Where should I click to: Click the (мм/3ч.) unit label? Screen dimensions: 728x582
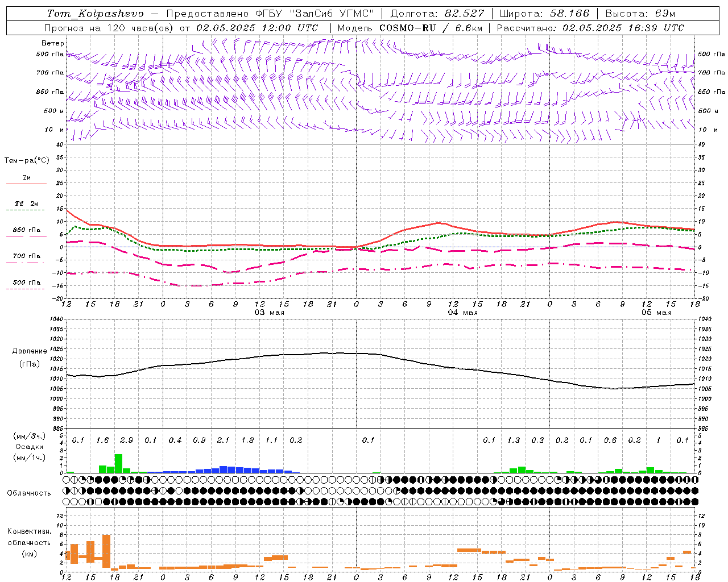(x=29, y=436)
